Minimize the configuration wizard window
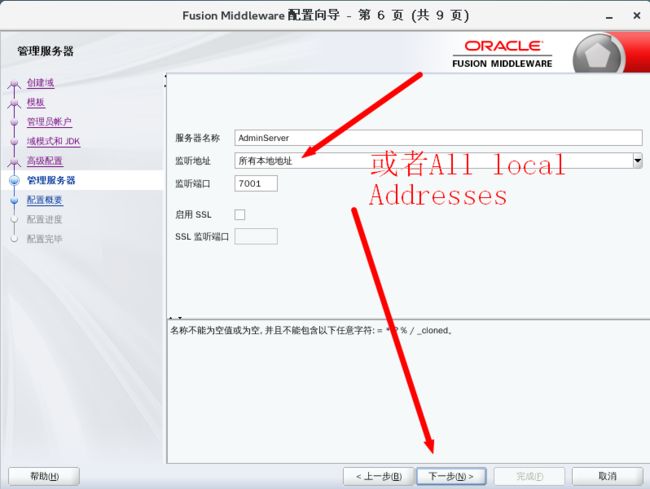 point(609,17)
